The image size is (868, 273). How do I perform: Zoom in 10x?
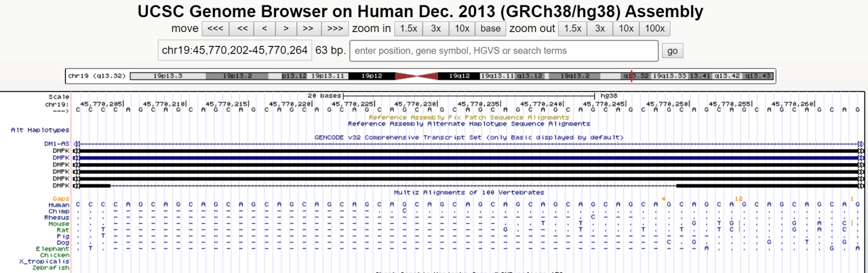pos(462,29)
